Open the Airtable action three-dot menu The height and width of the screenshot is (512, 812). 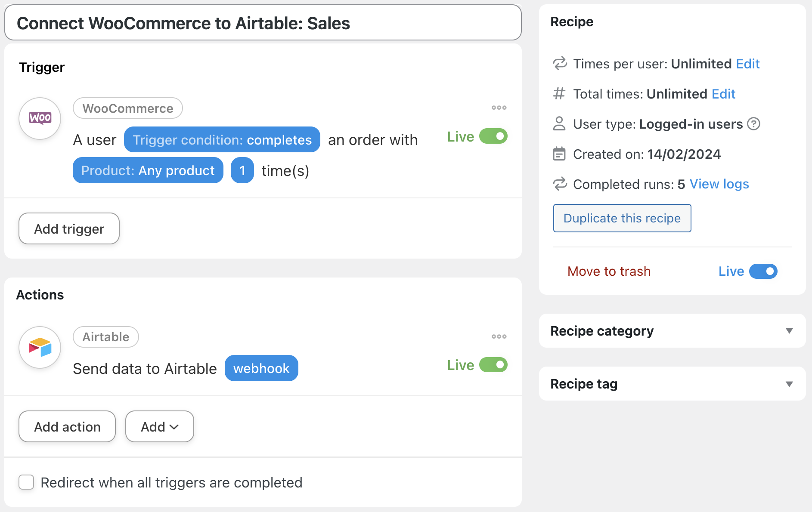499,336
